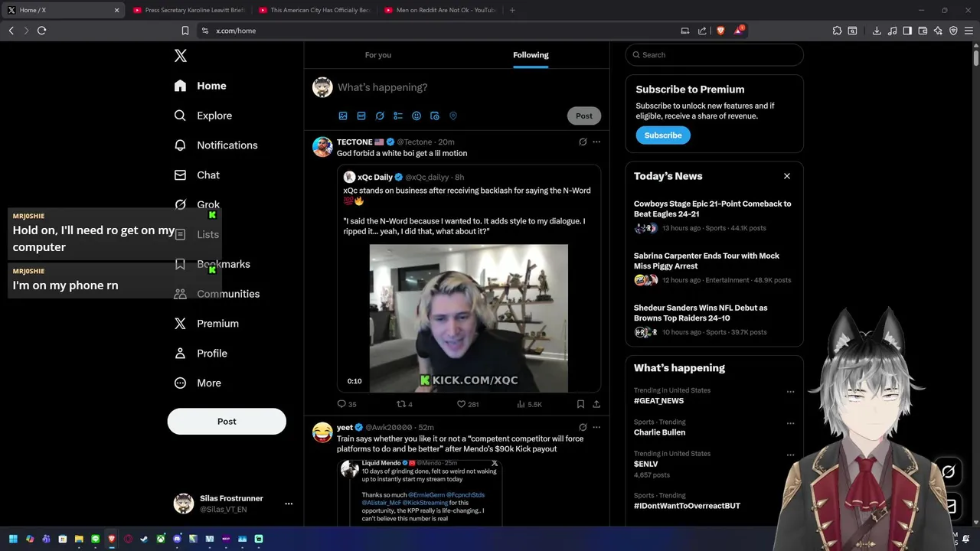Play the xQc video thumbnail

(x=469, y=318)
